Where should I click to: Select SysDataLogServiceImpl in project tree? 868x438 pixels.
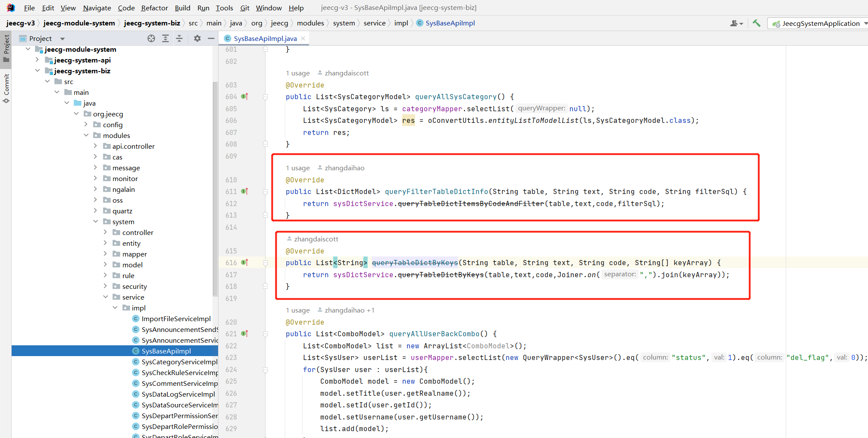click(x=178, y=394)
